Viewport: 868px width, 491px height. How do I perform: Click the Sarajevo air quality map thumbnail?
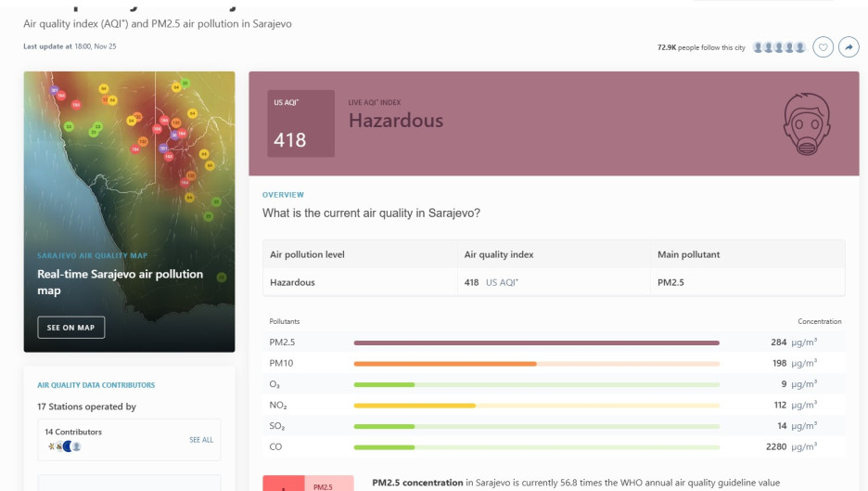click(x=129, y=212)
